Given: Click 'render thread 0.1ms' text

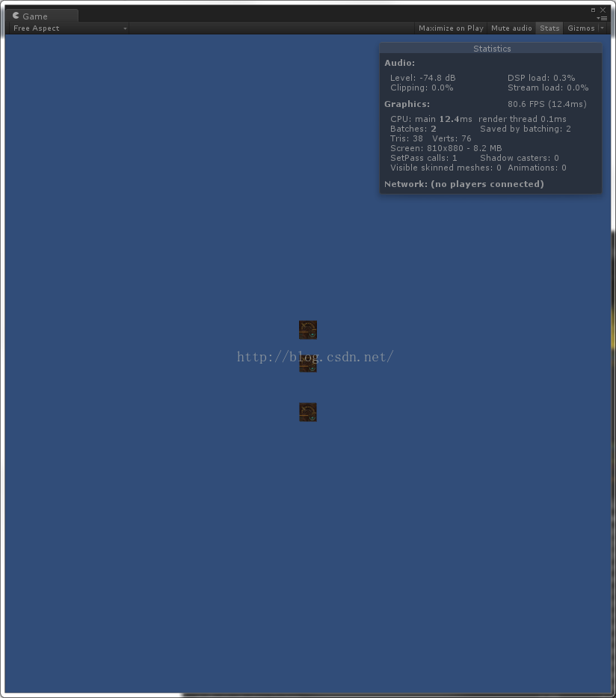Looking at the screenshot, I should [x=522, y=119].
